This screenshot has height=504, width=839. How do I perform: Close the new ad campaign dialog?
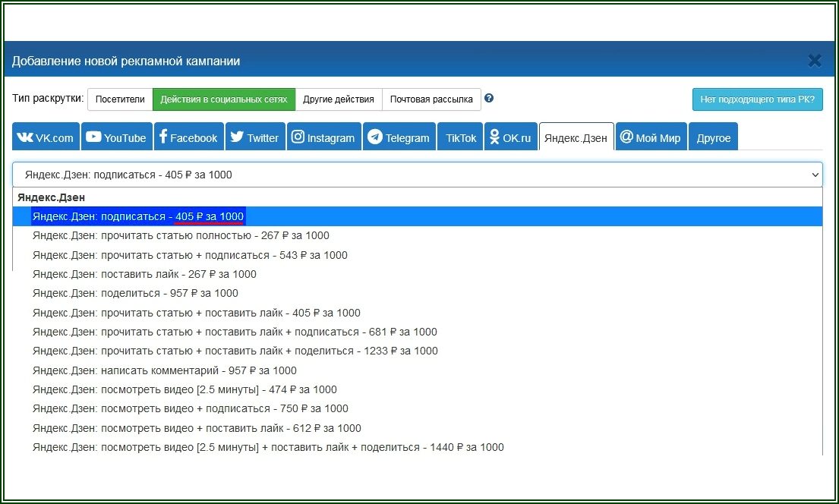[x=815, y=61]
